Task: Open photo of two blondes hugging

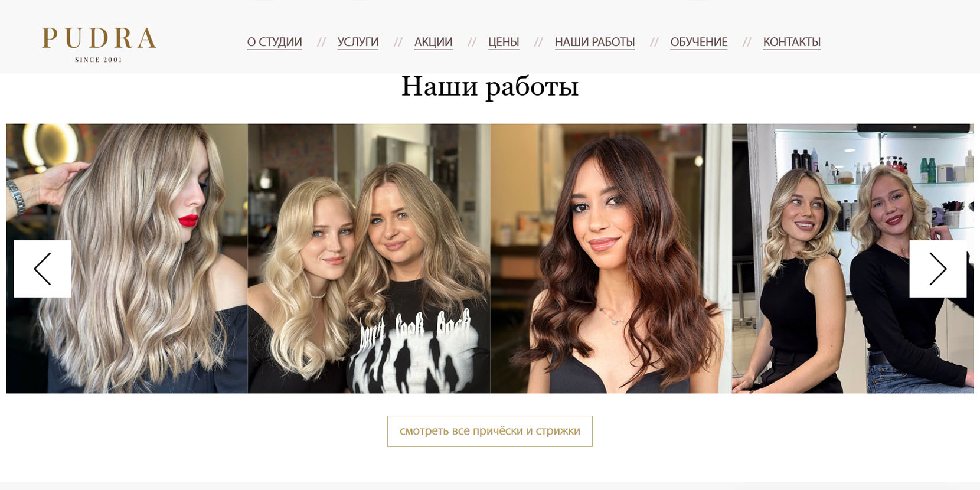Action: click(369, 259)
